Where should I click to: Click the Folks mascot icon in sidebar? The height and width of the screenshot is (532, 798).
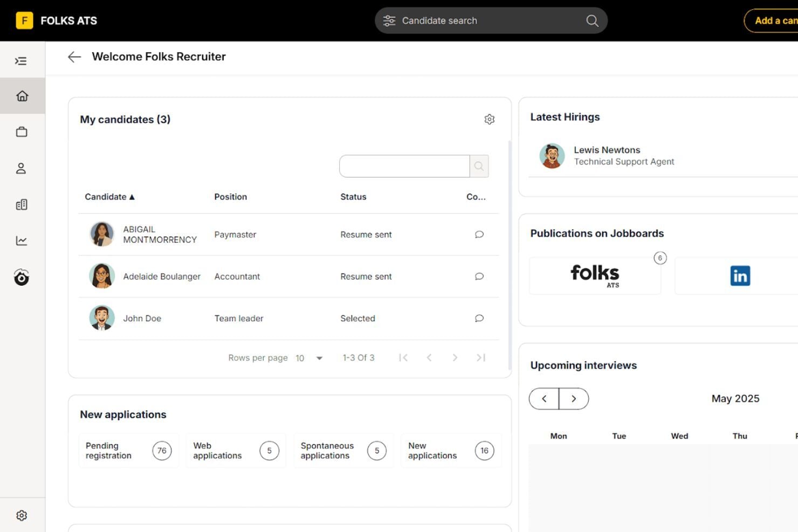coord(21,277)
